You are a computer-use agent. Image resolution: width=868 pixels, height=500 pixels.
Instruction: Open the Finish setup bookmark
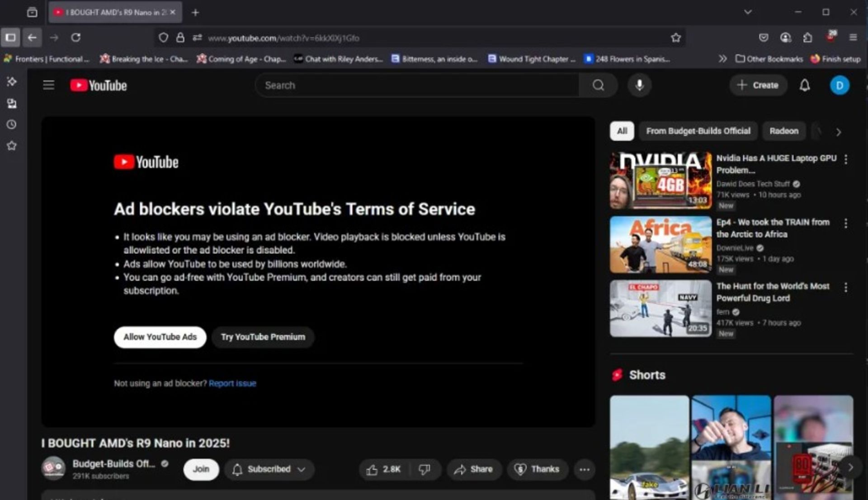pyautogui.click(x=835, y=59)
